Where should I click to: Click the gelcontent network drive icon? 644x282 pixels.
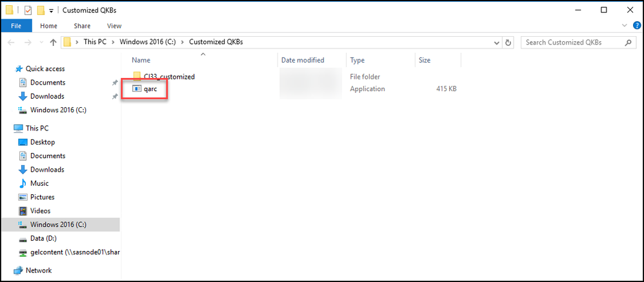click(23, 252)
